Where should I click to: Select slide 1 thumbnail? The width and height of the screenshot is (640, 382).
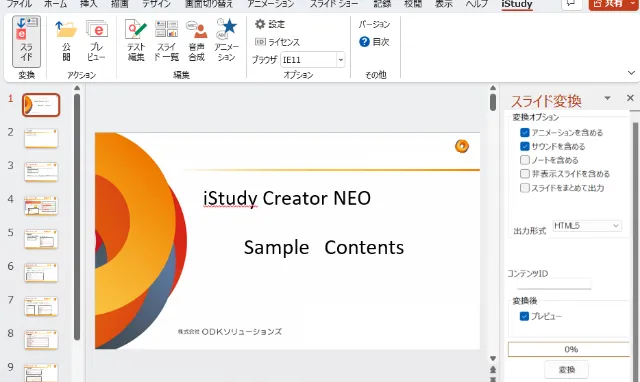click(x=41, y=105)
